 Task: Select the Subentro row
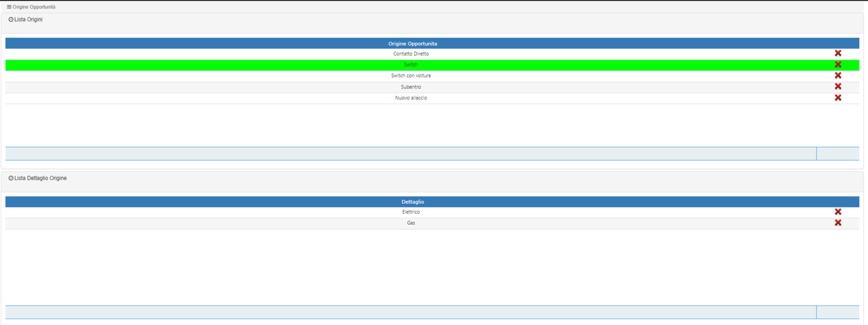coord(432,87)
